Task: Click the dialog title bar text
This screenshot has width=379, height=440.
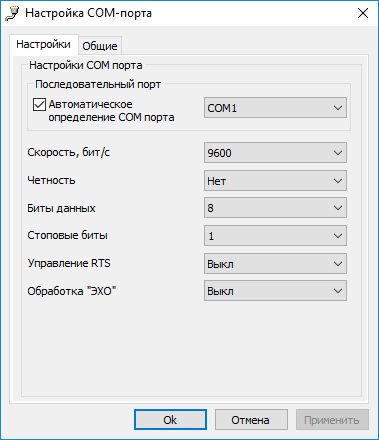Action: tap(89, 13)
